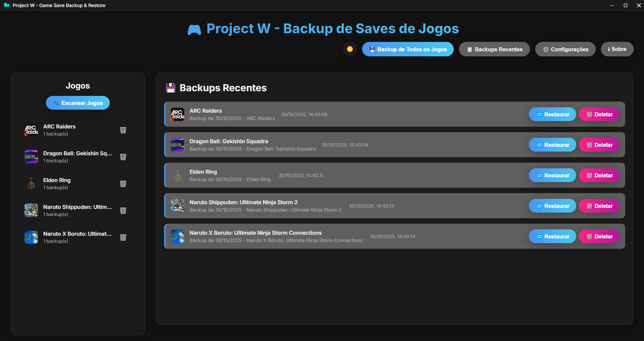Screen dimensions: 644x341
Task: Toggle the sun theme switch icon
Action: click(x=350, y=49)
